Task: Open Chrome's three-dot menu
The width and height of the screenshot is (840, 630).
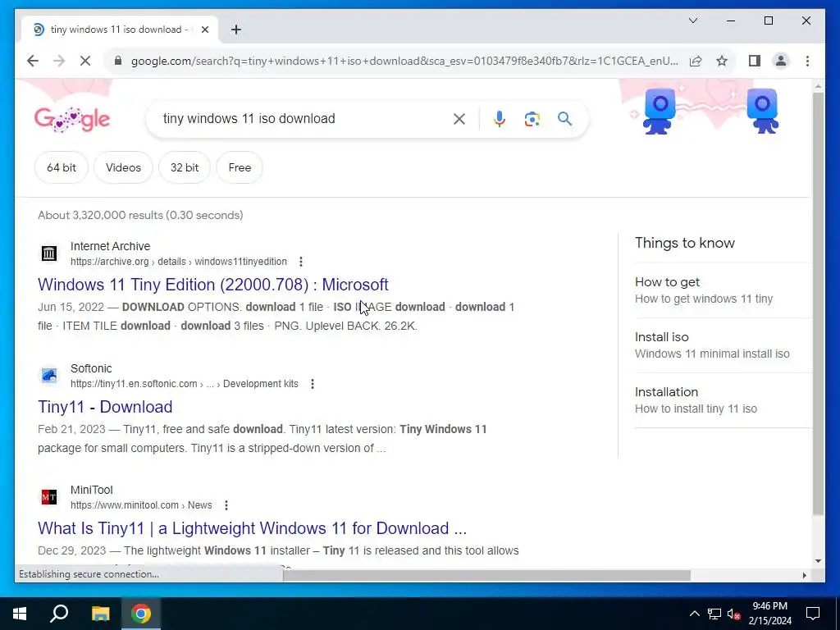Action: tap(807, 61)
